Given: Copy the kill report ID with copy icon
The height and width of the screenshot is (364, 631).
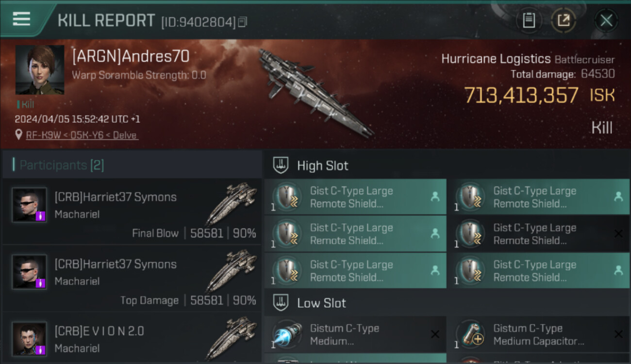Looking at the screenshot, I should click(243, 22).
